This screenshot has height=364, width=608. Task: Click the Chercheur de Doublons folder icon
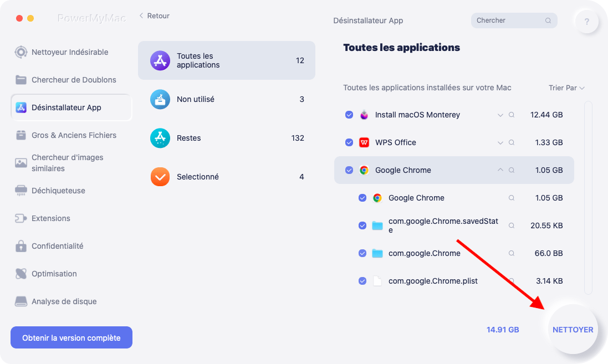point(21,80)
